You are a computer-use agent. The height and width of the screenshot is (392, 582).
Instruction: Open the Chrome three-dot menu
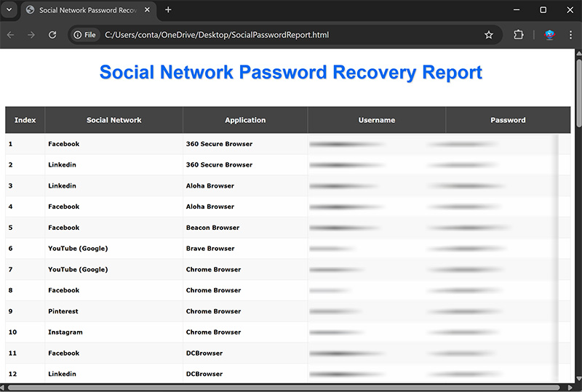click(x=570, y=35)
